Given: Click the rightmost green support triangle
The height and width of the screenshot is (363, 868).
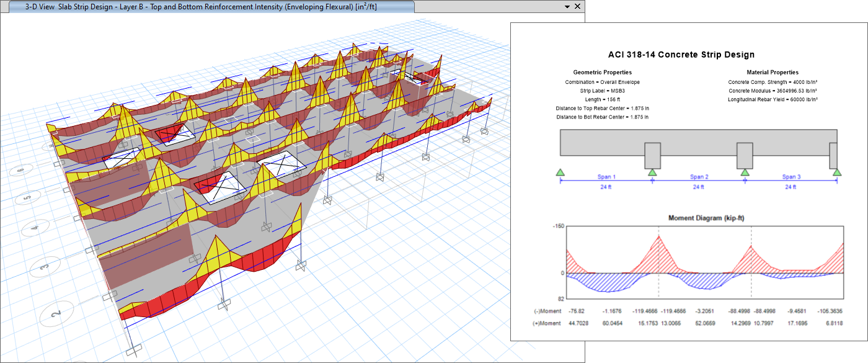Looking at the screenshot, I should point(837,172).
